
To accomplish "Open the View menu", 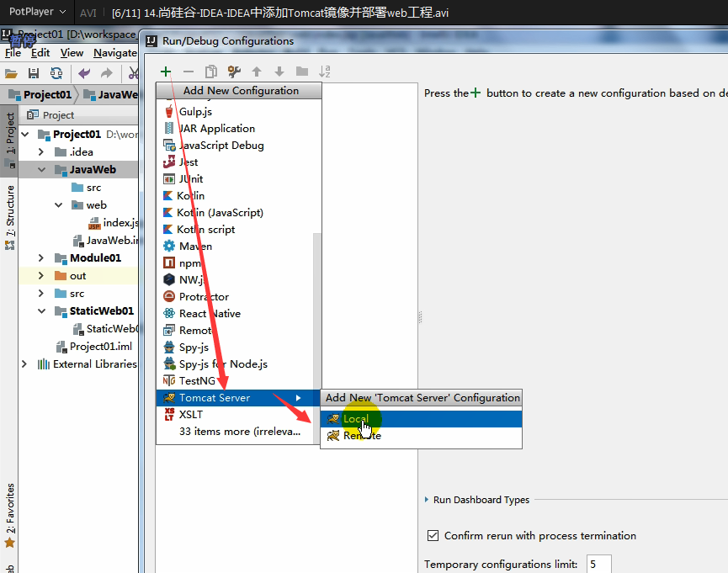I will point(72,53).
